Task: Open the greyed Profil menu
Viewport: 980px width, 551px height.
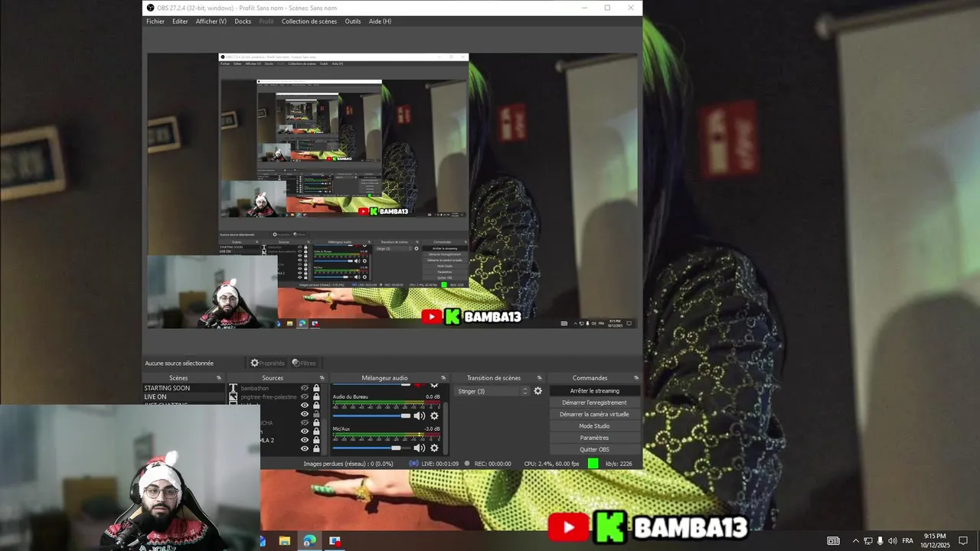Action: coord(266,21)
